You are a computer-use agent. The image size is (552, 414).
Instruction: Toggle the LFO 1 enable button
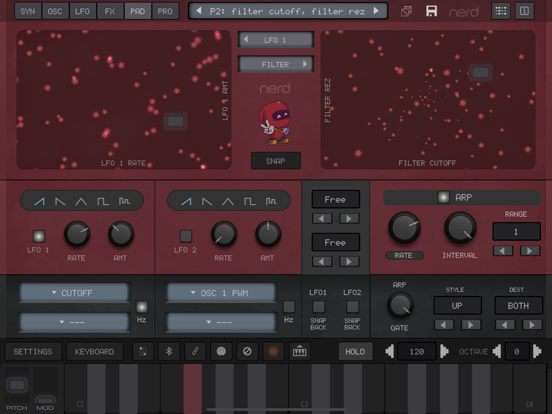[x=39, y=236]
